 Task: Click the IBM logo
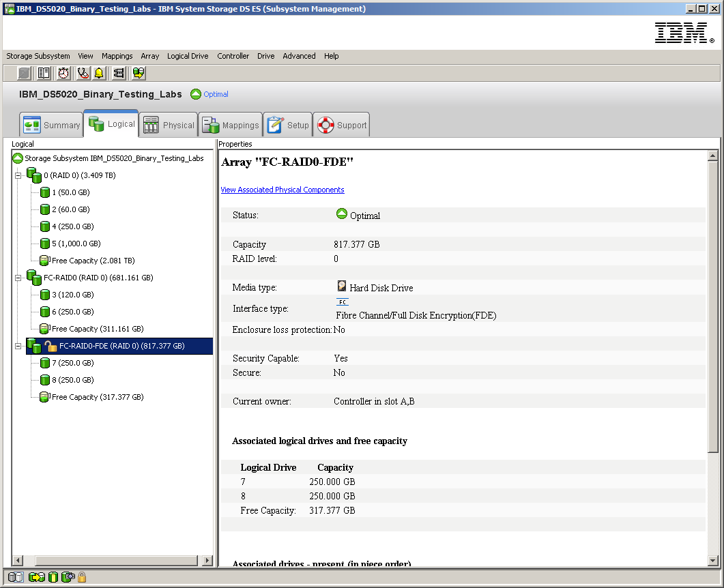(x=684, y=33)
